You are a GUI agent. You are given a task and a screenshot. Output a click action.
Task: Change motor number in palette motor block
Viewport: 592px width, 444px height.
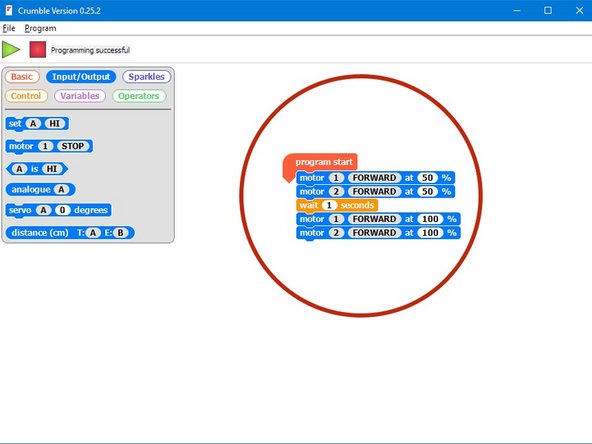click(x=45, y=146)
